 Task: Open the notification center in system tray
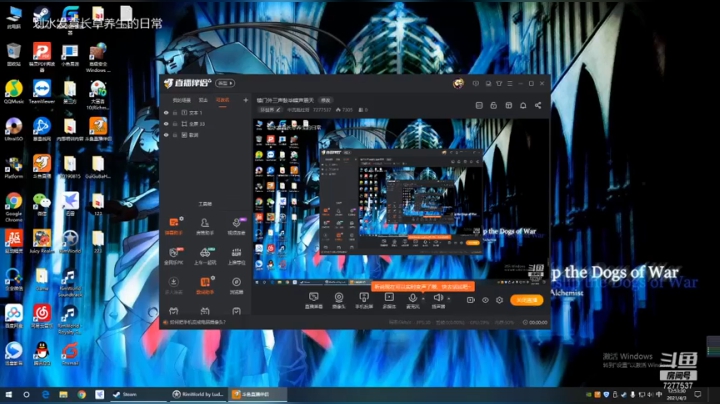(698, 394)
